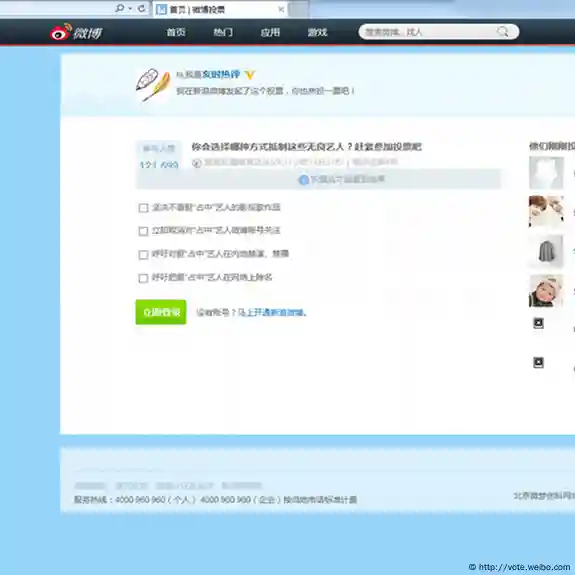Check the second poll option checkbox
Image resolution: width=575 pixels, height=575 pixels.
[143, 231]
